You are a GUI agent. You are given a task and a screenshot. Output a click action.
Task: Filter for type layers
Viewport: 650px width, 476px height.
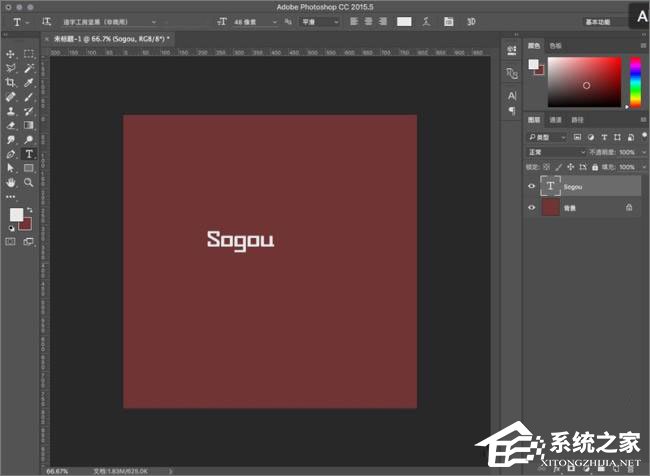[604, 137]
